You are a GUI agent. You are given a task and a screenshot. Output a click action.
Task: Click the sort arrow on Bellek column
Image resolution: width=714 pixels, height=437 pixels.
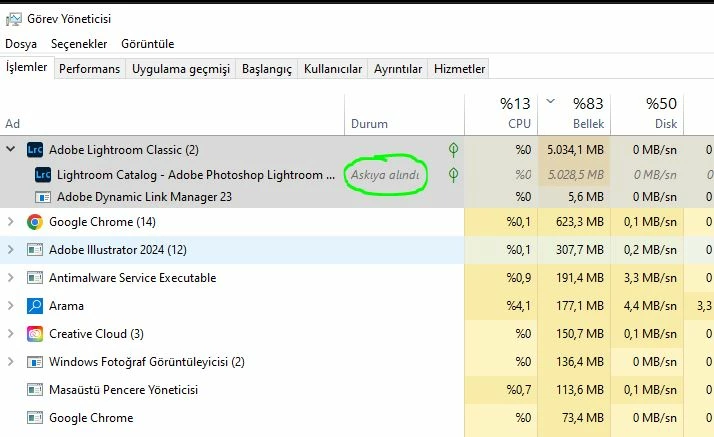tap(551, 101)
